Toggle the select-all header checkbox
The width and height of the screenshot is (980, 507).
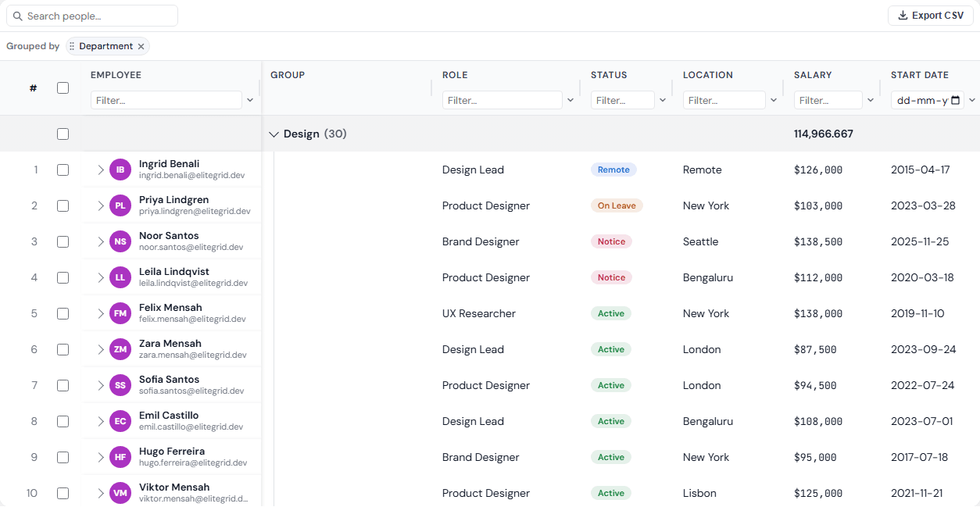point(63,87)
